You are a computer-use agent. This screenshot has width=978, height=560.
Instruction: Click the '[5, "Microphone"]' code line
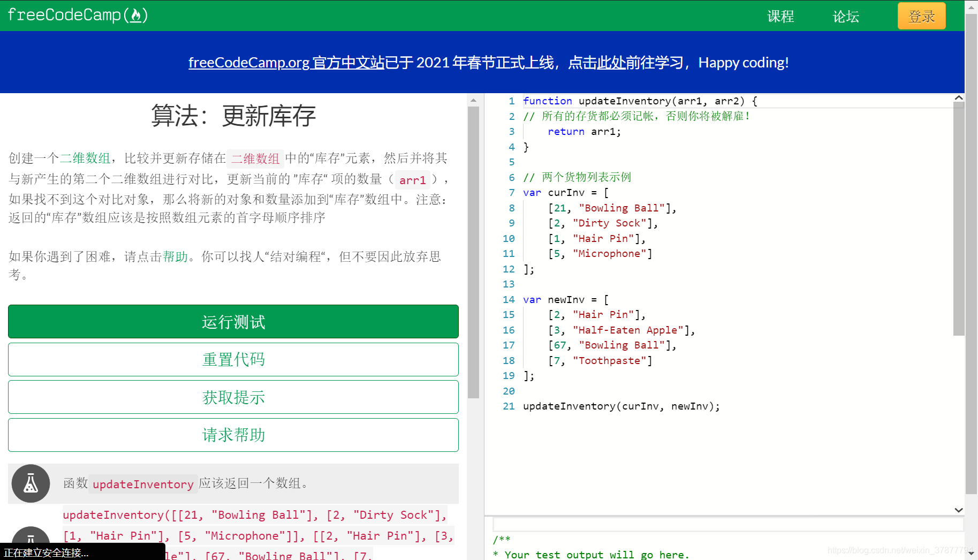(600, 254)
